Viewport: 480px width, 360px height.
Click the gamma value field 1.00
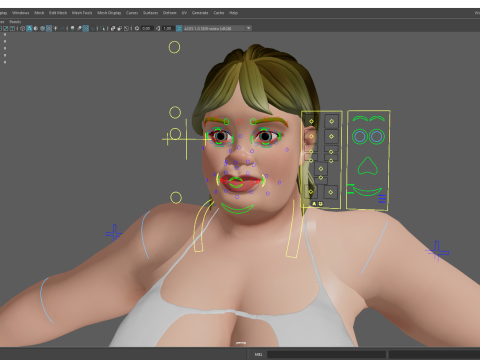tap(168, 28)
